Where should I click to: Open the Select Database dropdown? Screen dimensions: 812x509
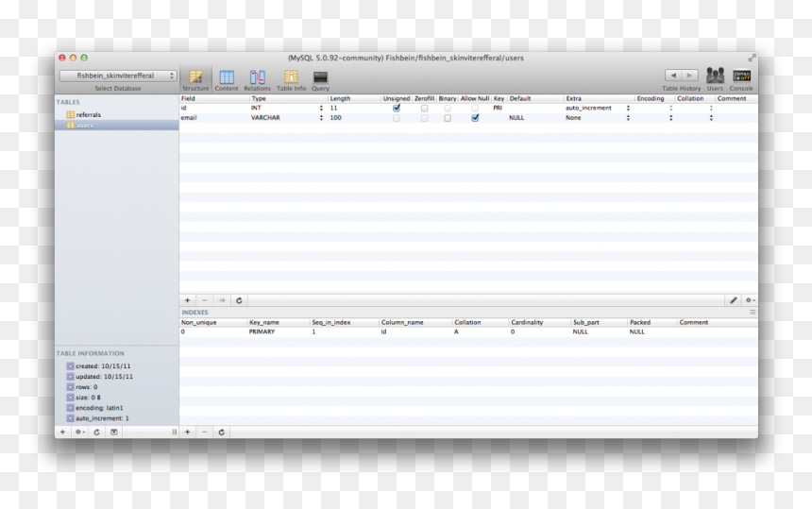point(118,76)
